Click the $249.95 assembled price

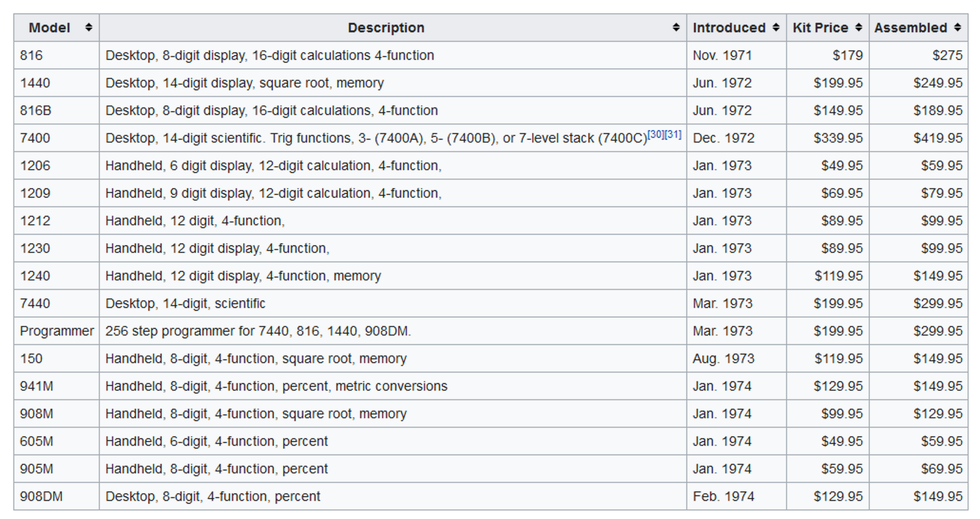point(938,83)
